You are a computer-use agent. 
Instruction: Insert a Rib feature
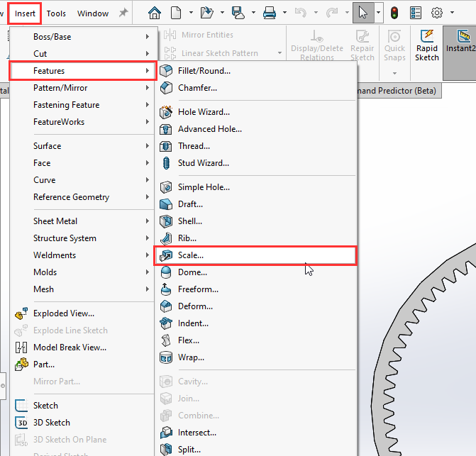point(255,238)
